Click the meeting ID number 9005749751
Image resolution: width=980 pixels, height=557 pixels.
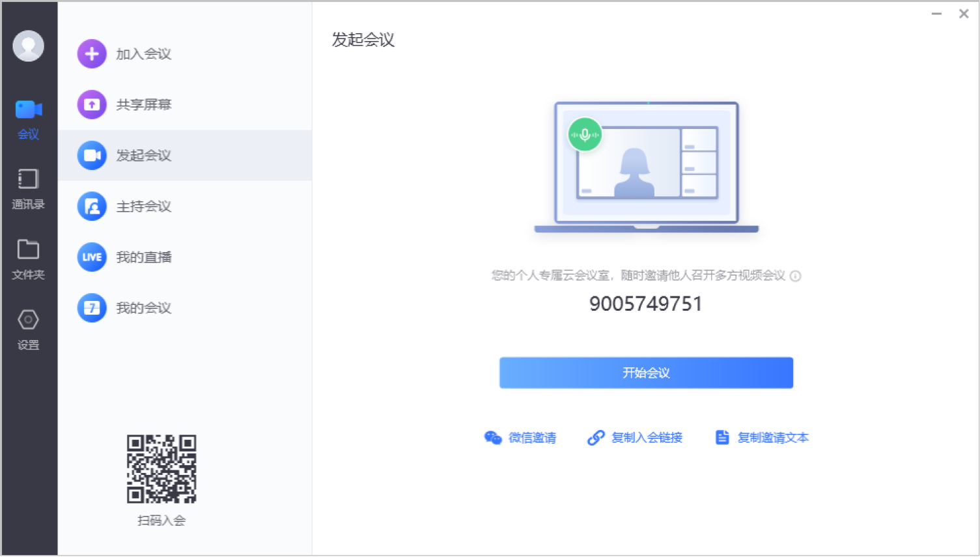pyautogui.click(x=645, y=304)
